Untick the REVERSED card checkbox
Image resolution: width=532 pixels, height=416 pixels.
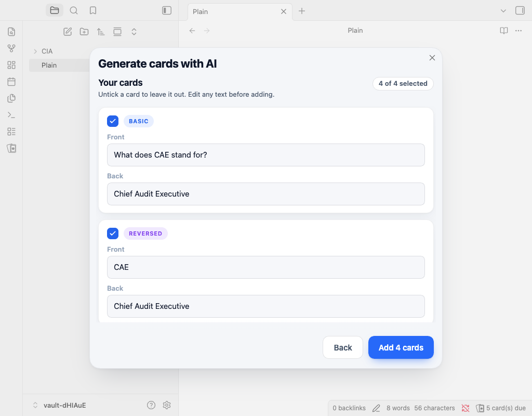(x=113, y=233)
